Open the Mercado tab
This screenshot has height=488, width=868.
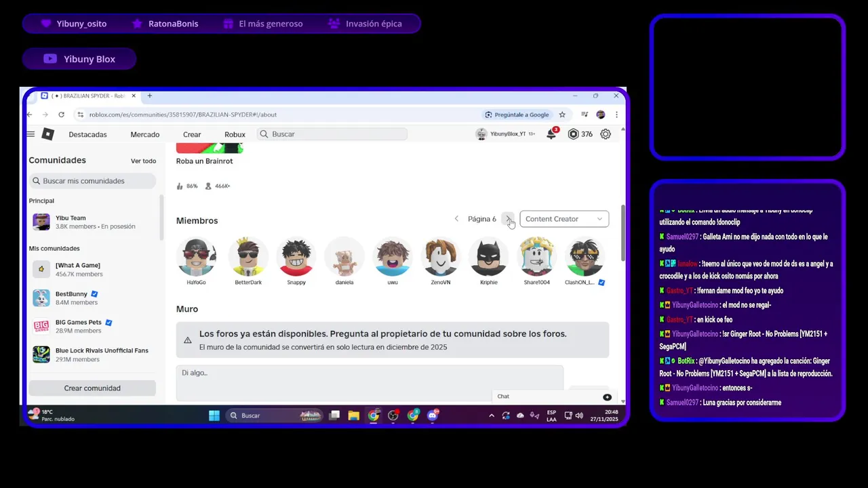click(x=145, y=134)
